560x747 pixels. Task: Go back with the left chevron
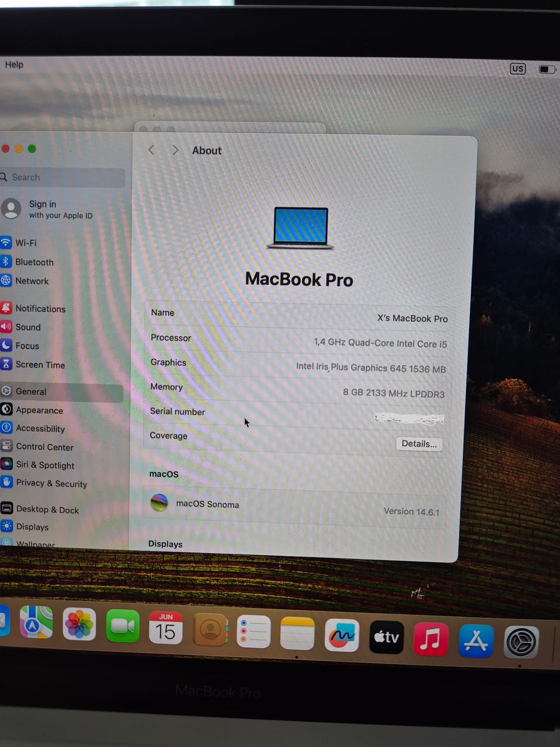(x=151, y=150)
